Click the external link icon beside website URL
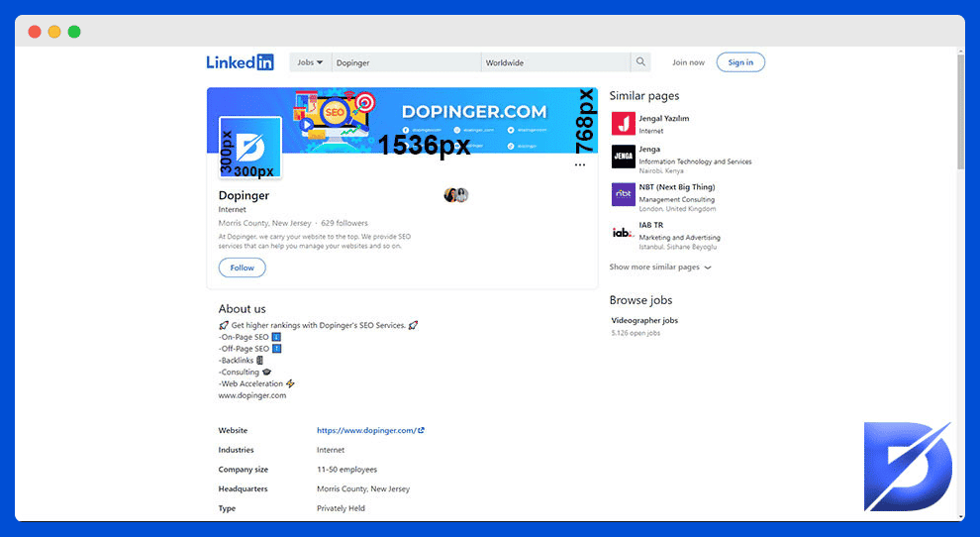 pyautogui.click(x=422, y=430)
